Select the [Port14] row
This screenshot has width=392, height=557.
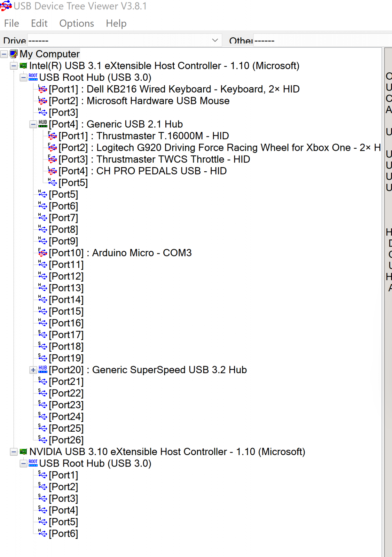(66, 300)
